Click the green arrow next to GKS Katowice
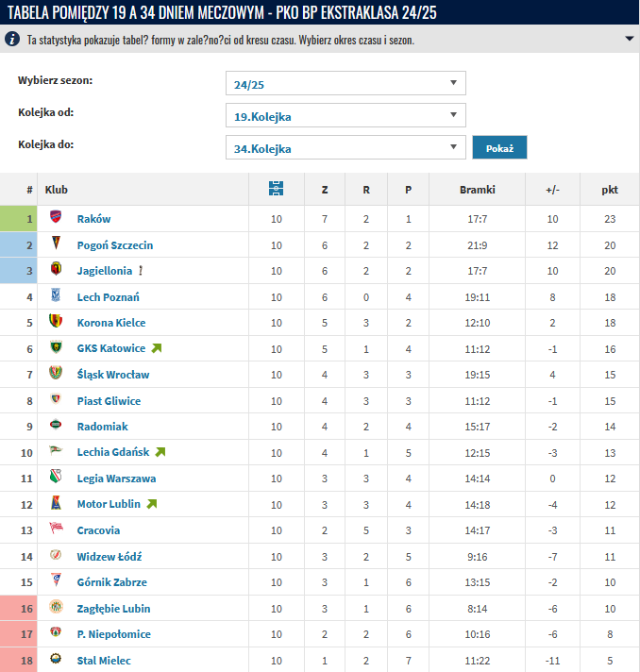 point(157,348)
